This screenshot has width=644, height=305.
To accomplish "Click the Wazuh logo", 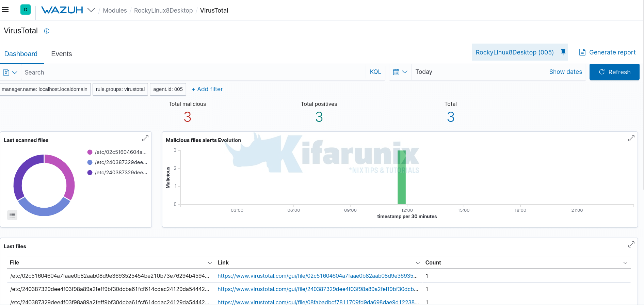I will tap(62, 10).
